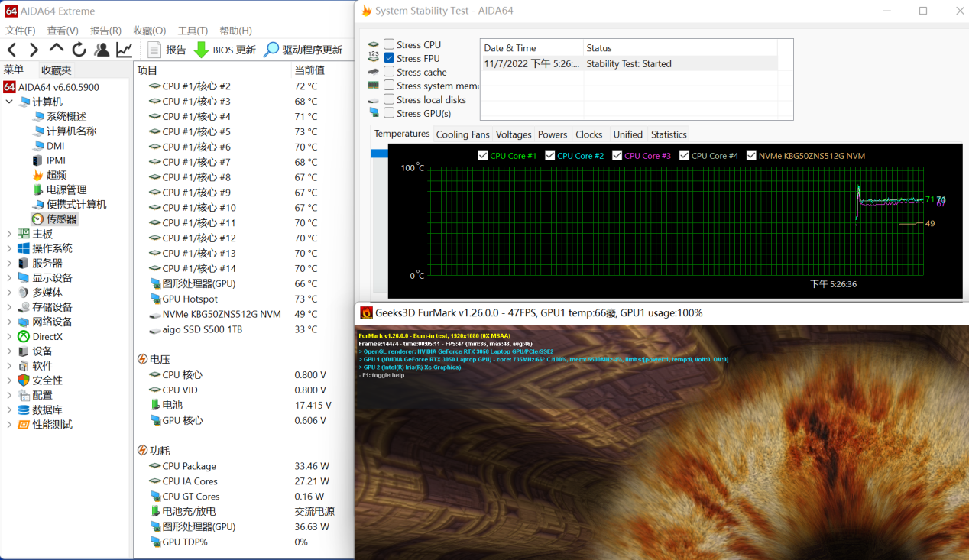Open the 报告(R) menu
Viewport: 969px width, 560px height.
pos(105,31)
